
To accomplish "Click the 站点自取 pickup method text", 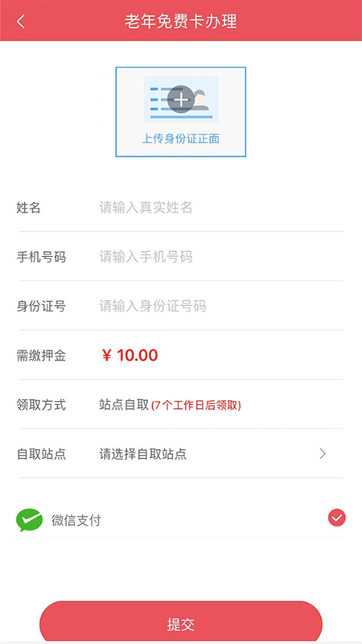I will tap(124, 406).
